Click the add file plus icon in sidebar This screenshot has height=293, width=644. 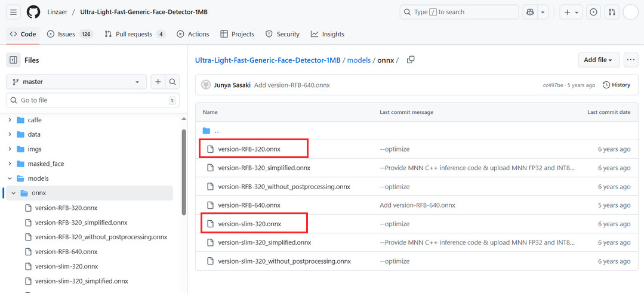click(x=158, y=82)
